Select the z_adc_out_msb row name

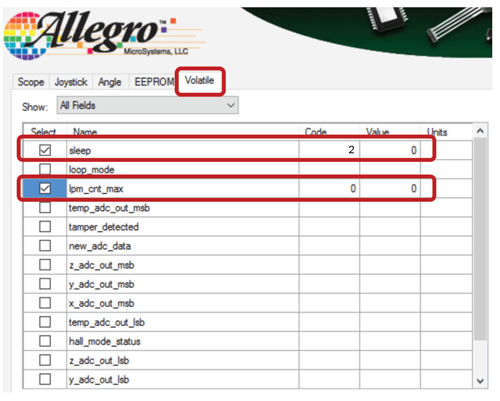(x=101, y=265)
